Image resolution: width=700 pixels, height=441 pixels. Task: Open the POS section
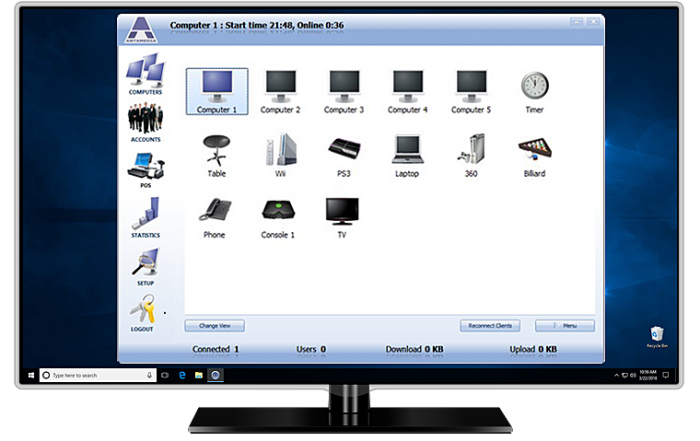click(146, 170)
